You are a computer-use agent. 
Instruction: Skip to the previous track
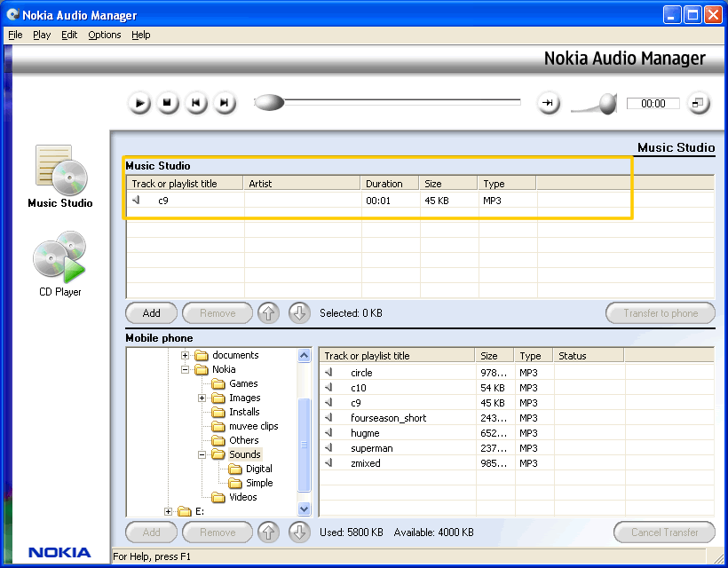coord(196,103)
